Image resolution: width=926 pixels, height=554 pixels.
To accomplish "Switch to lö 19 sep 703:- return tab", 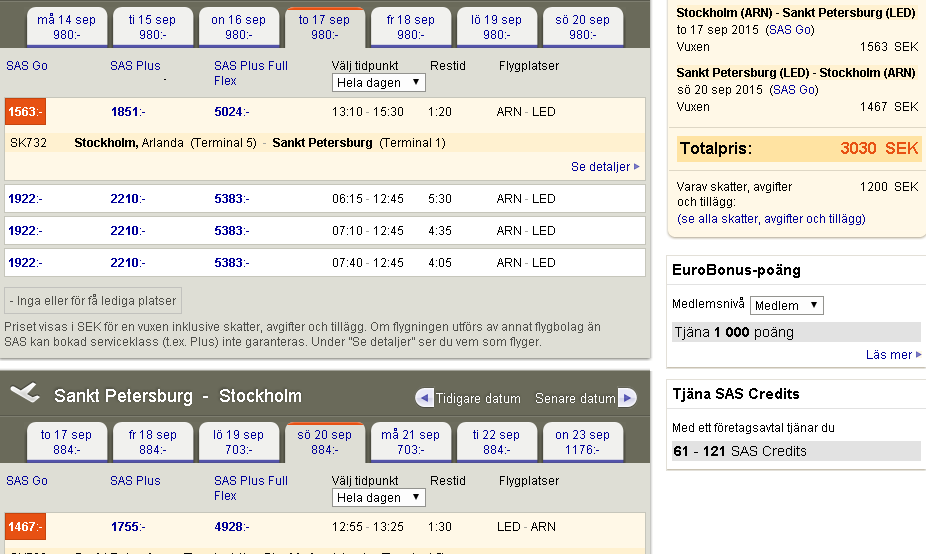I will click(x=238, y=442).
